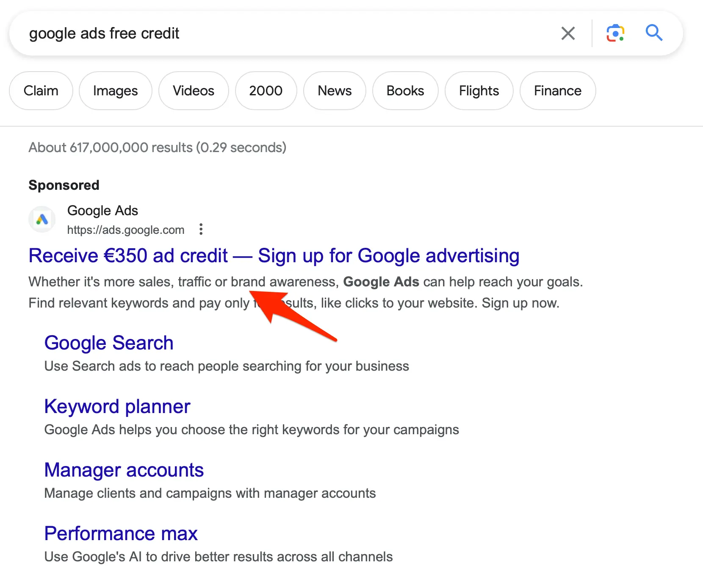Open the Receive €350 ad credit headline

pos(274,256)
